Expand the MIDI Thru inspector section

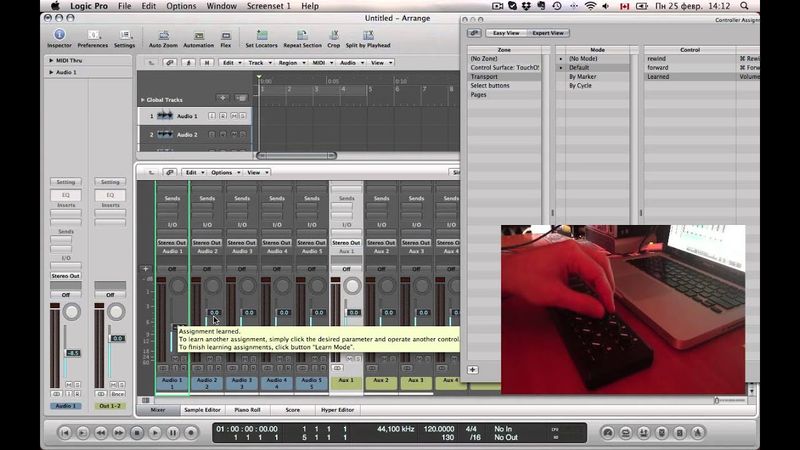click(x=51, y=60)
